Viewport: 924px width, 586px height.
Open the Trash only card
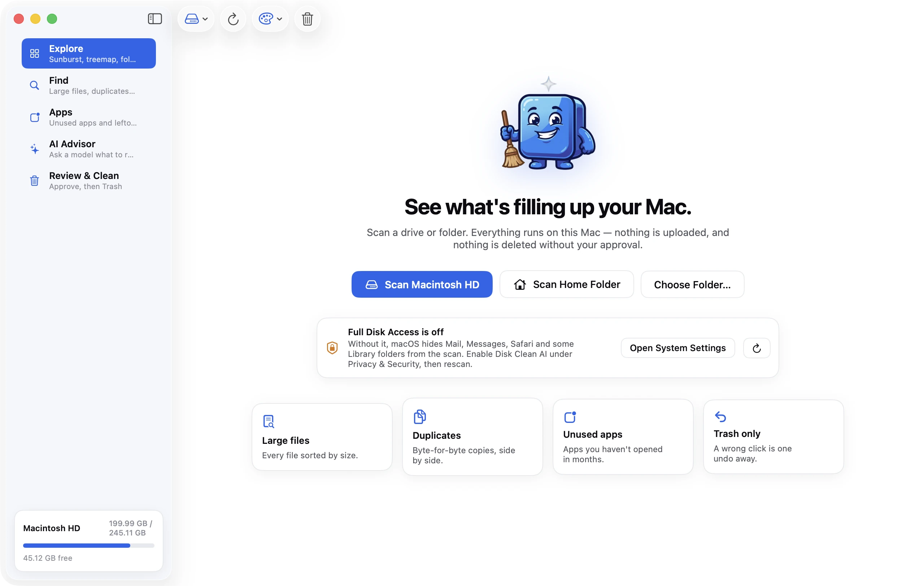click(773, 437)
